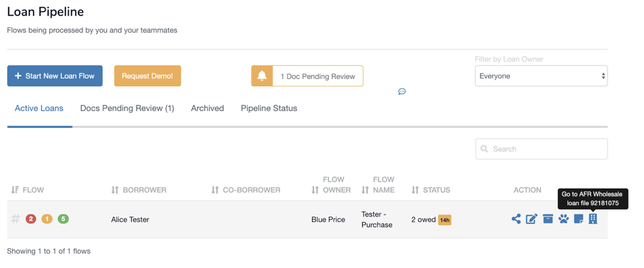Click the orange badge showing 1
Viewport: 644px width, 268px height.
tap(47, 219)
